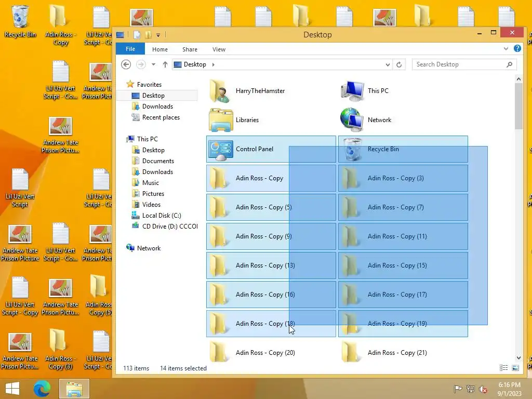Switch to large icons view layout
The image size is (532, 399).
[x=515, y=368]
